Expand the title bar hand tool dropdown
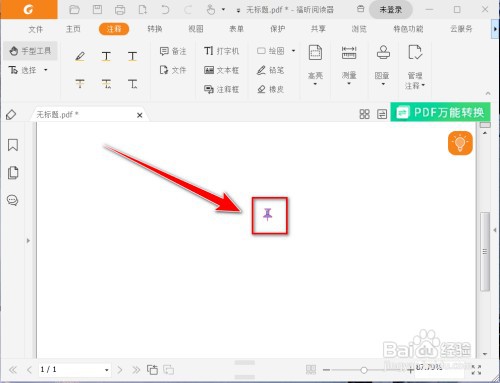 click(x=223, y=10)
